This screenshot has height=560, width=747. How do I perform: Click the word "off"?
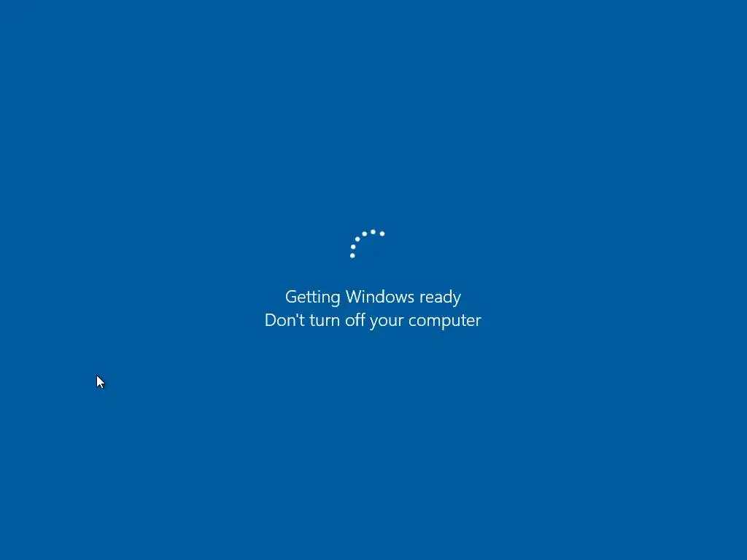(355, 319)
